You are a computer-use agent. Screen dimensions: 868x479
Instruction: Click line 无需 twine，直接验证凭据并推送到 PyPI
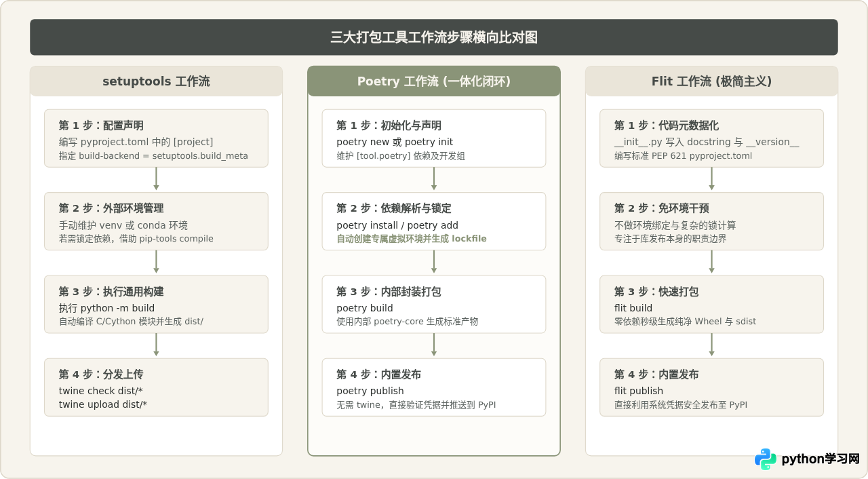pos(416,404)
